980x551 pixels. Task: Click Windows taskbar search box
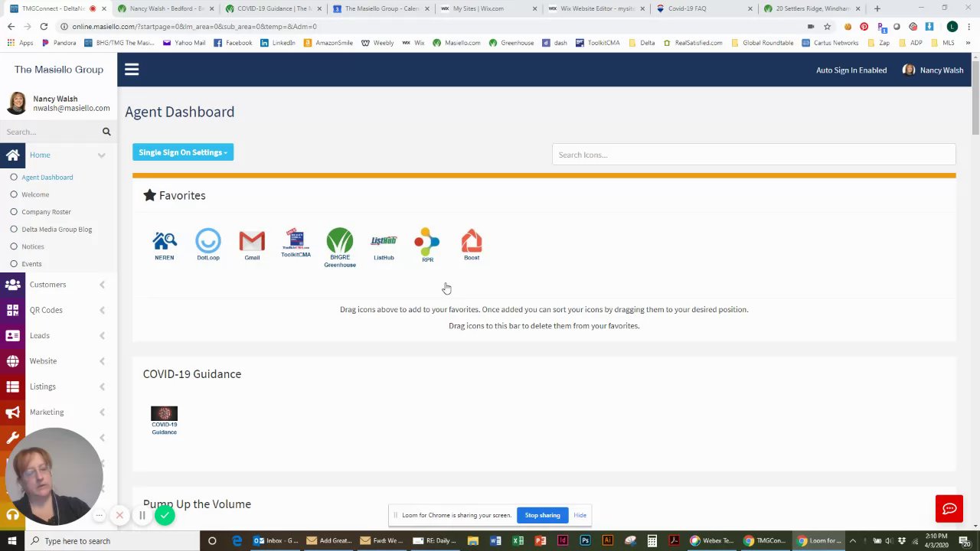pos(113,541)
